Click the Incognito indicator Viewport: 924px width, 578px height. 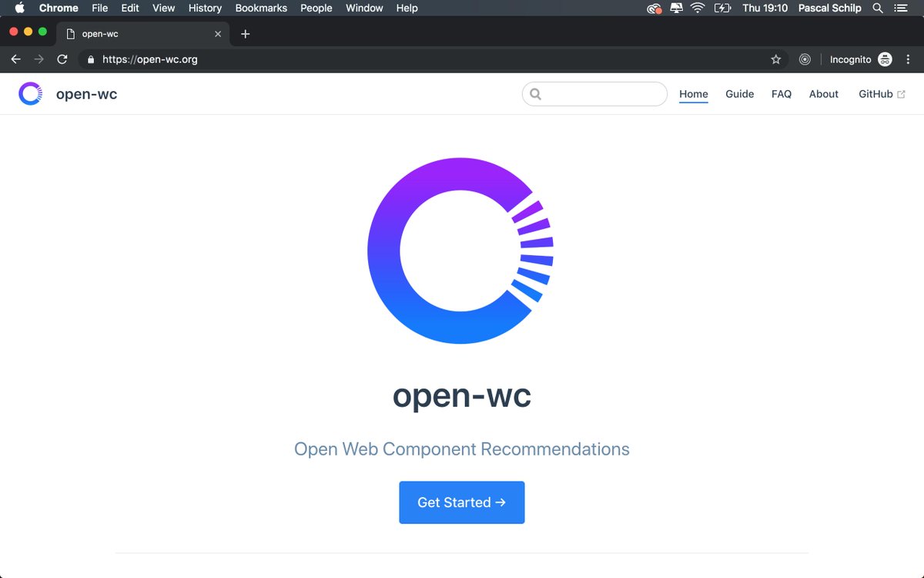pyautogui.click(x=861, y=59)
